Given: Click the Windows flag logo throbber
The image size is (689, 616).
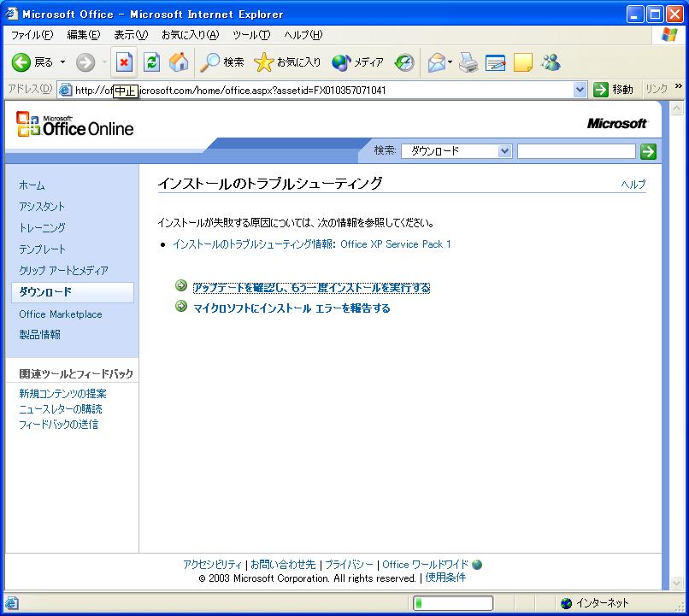Looking at the screenshot, I should (x=669, y=35).
